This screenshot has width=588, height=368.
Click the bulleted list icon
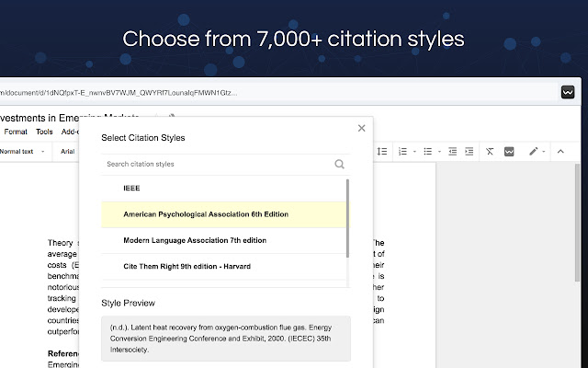point(428,151)
